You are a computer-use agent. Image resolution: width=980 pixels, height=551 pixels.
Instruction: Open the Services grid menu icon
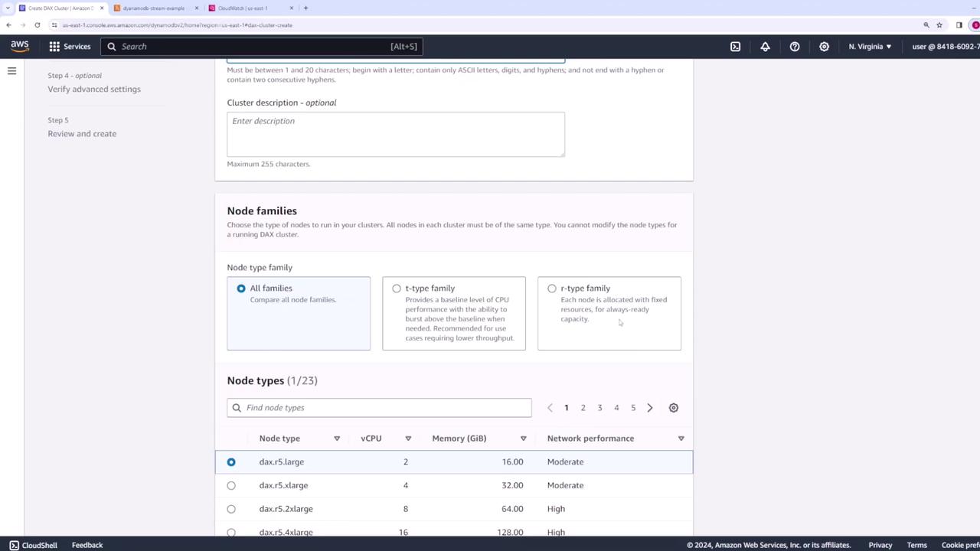pyautogui.click(x=54, y=47)
